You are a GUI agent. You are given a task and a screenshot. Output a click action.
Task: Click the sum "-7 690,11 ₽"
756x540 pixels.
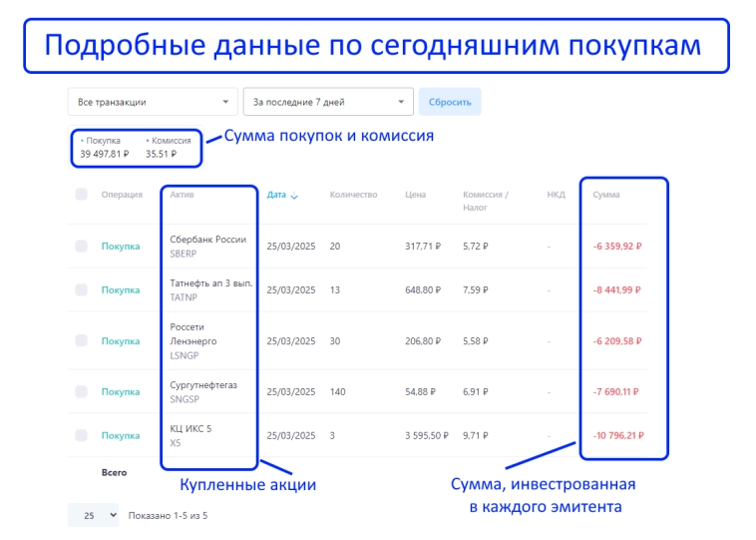tap(615, 392)
